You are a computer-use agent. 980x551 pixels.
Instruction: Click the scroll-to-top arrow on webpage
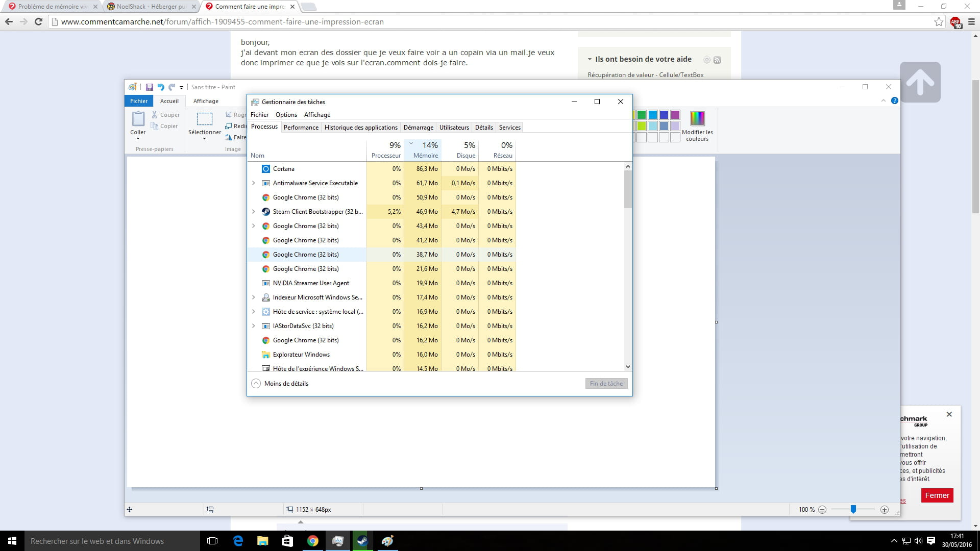click(920, 82)
